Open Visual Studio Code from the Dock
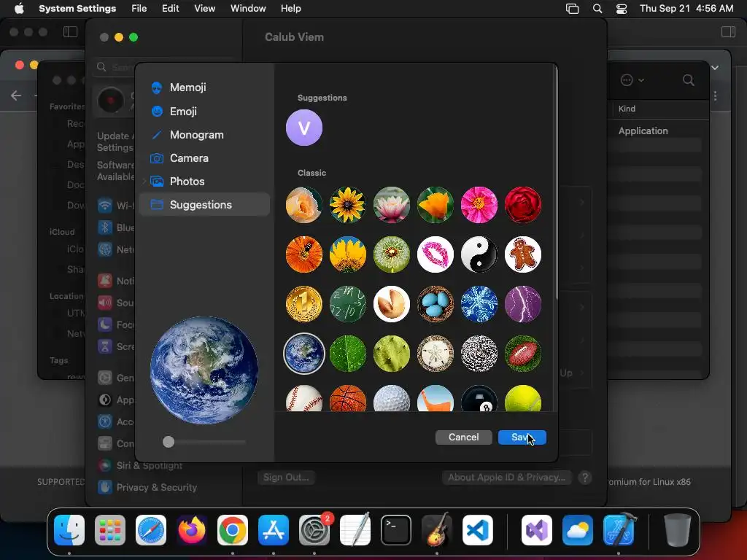The image size is (747, 560). 477,530
